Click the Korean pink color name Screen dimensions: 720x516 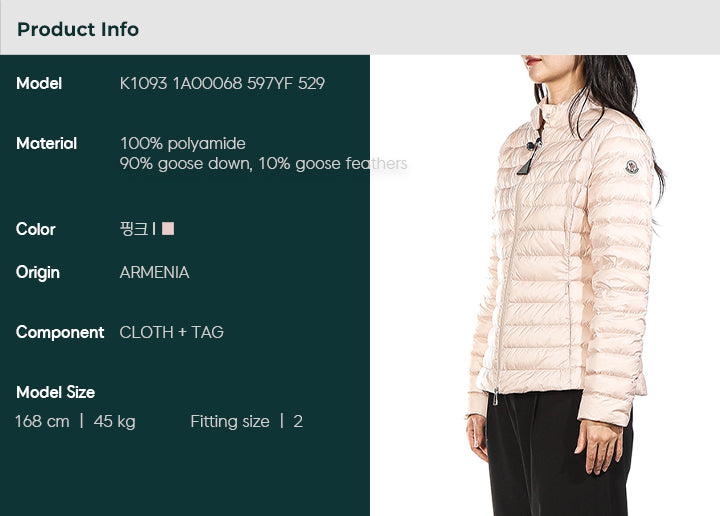coord(134,228)
